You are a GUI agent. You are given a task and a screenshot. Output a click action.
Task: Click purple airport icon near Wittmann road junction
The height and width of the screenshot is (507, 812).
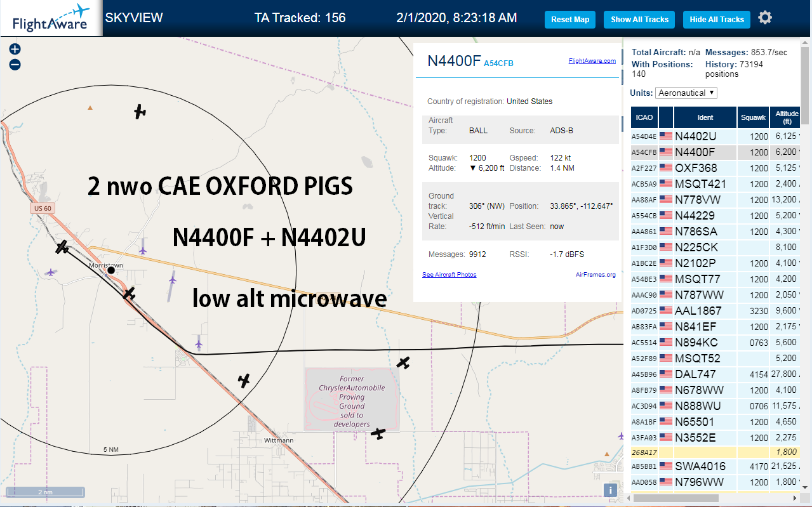tap(199, 344)
